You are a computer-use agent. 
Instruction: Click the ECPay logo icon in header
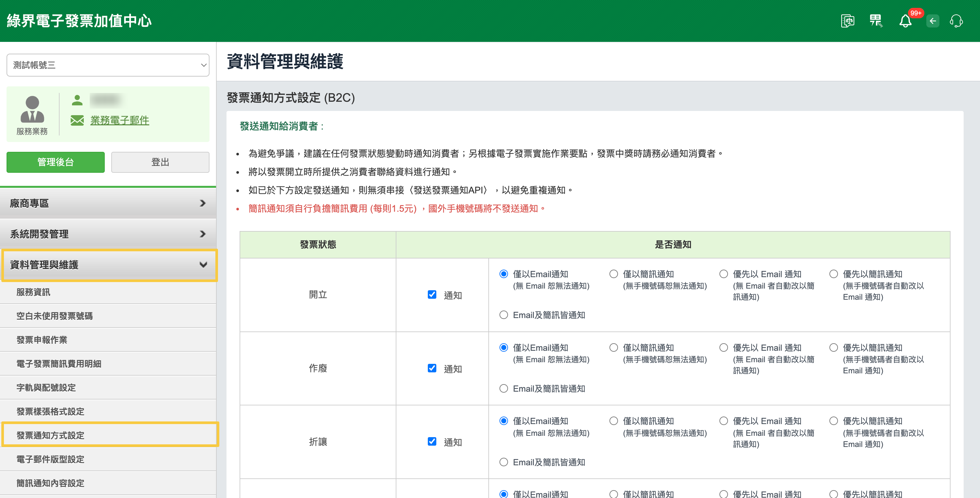click(875, 21)
